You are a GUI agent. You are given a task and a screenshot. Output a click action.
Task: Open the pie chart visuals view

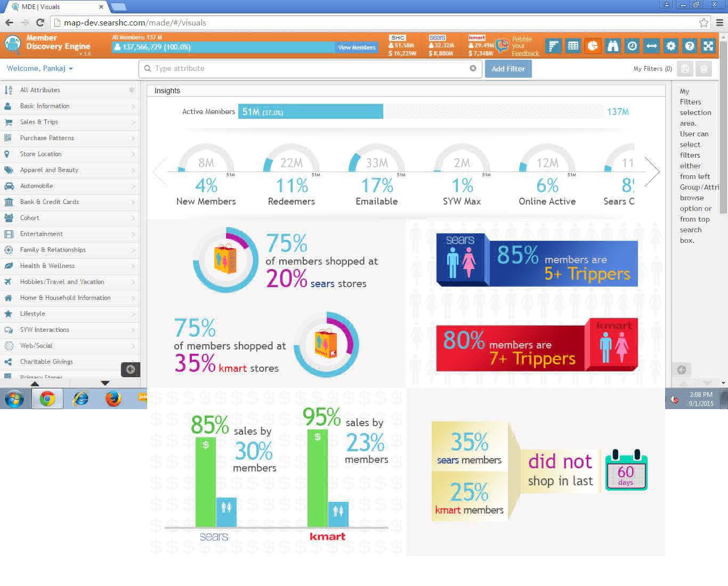[593, 46]
